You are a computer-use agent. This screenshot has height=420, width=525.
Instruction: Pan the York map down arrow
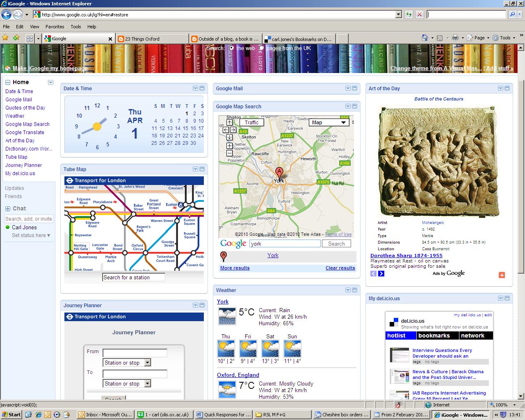pyautogui.click(x=229, y=137)
